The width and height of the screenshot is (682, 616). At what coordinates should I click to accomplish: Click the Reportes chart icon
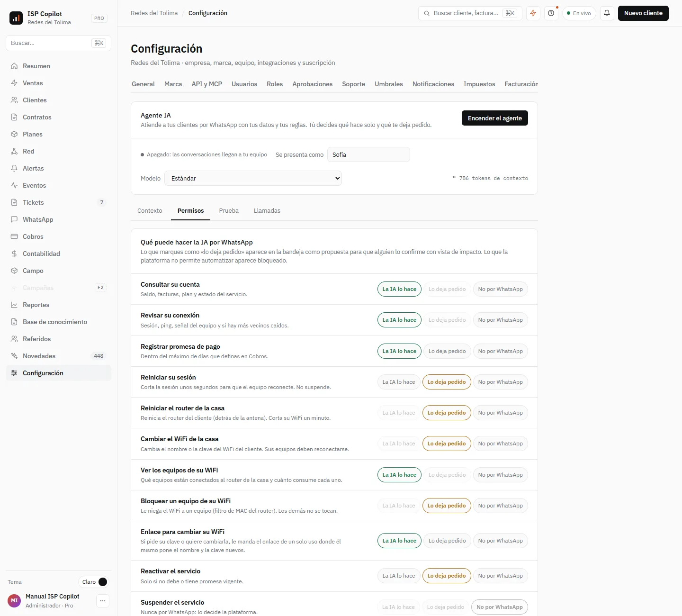[x=14, y=305]
